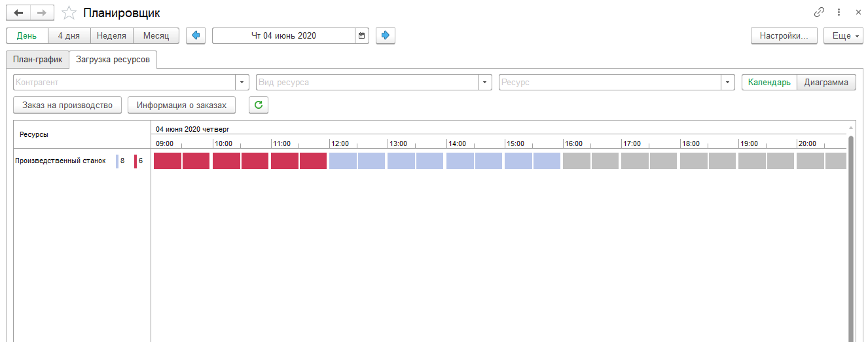Open the Еще dropdown menu
868x342 pixels.
coord(843,35)
